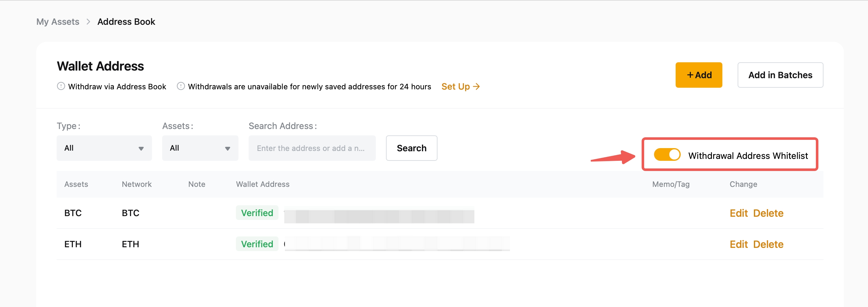Image resolution: width=868 pixels, height=307 pixels.
Task: Click info icon beside 24 hours withdrawal notice
Action: (181, 86)
